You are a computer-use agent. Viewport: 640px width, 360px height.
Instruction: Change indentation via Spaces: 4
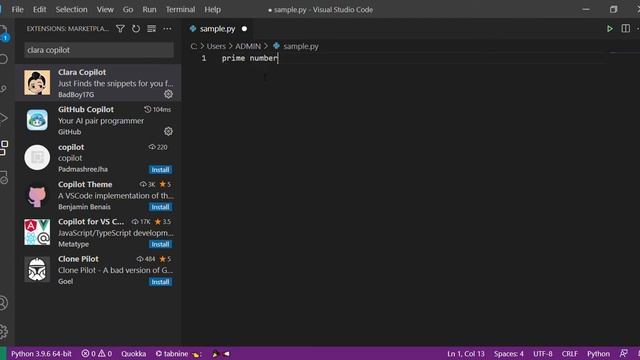click(x=509, y=353)
